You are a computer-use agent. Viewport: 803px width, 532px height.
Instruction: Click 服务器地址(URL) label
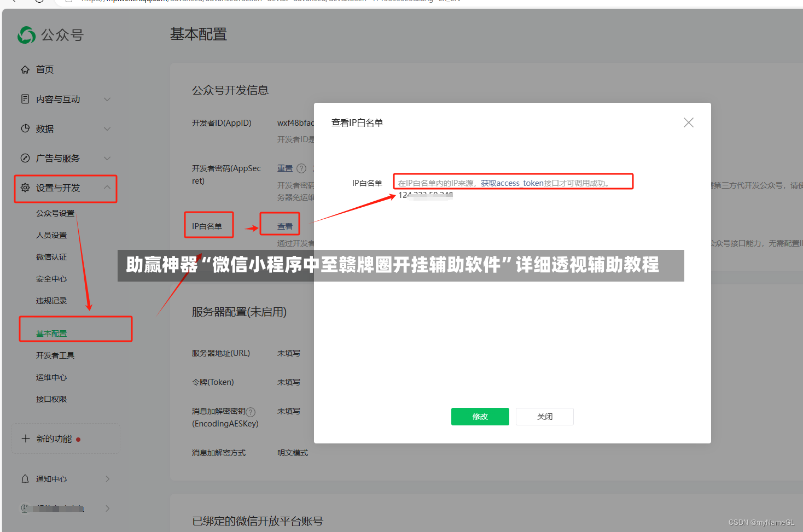click(221, 353)
